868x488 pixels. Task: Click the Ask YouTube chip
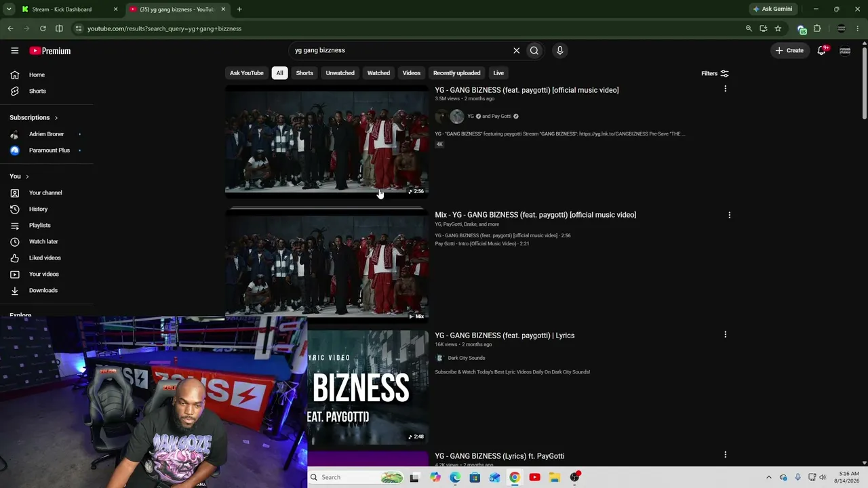coord(246,73)
